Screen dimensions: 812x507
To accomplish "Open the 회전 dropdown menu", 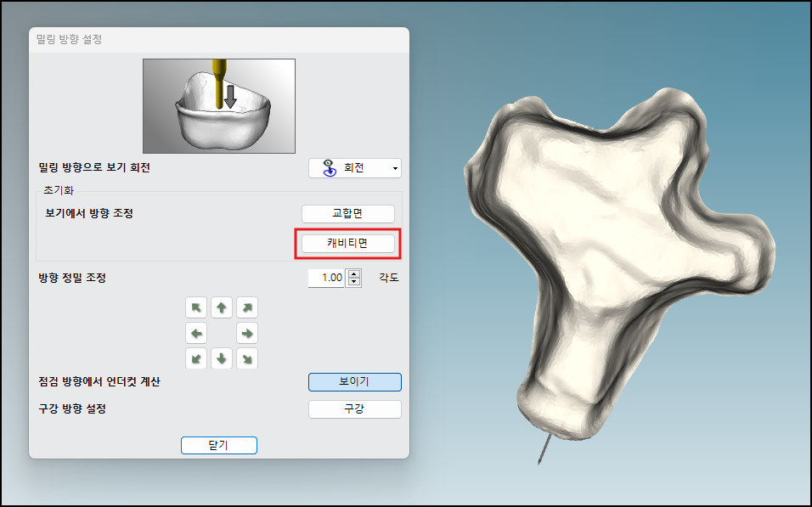I will [354, 168].
